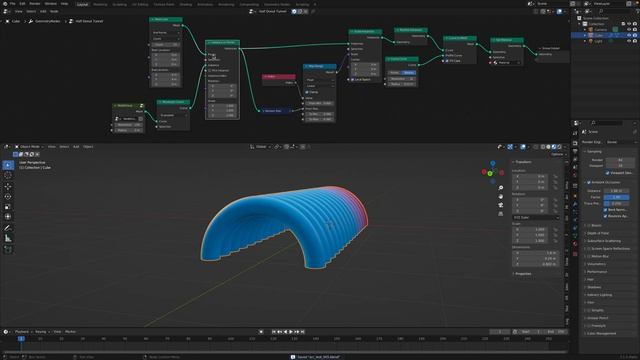Expand the Depth of Field panel
The width and height of the screenshot is (640, 360).
click(598, 233)
